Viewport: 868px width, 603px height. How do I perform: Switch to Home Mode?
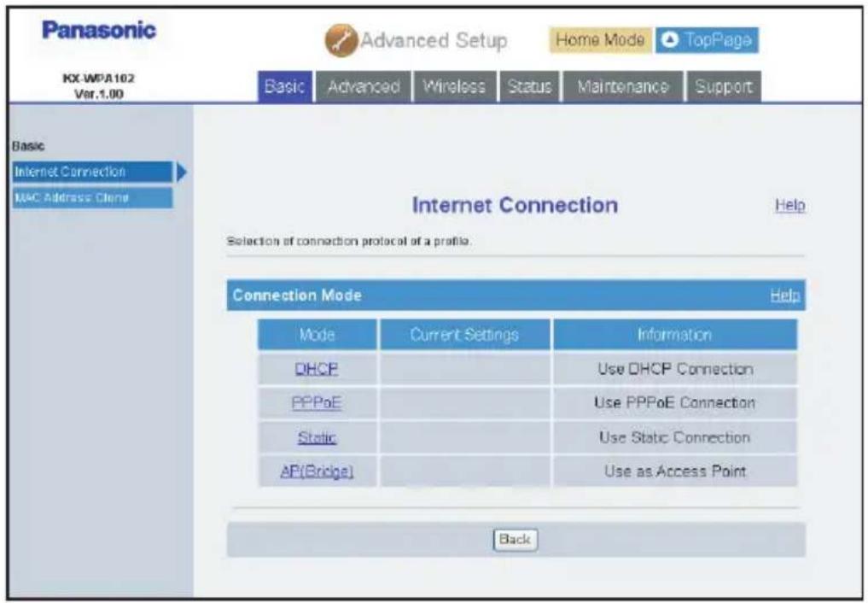[600, 40]
